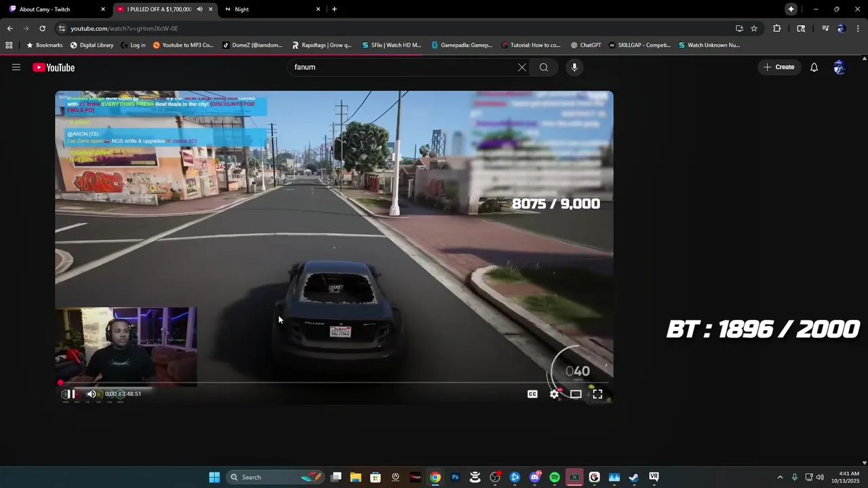Image resolution: width=868 pixels, height=488 pixels.
Task: Open video player settings gear
Action: 554,394
